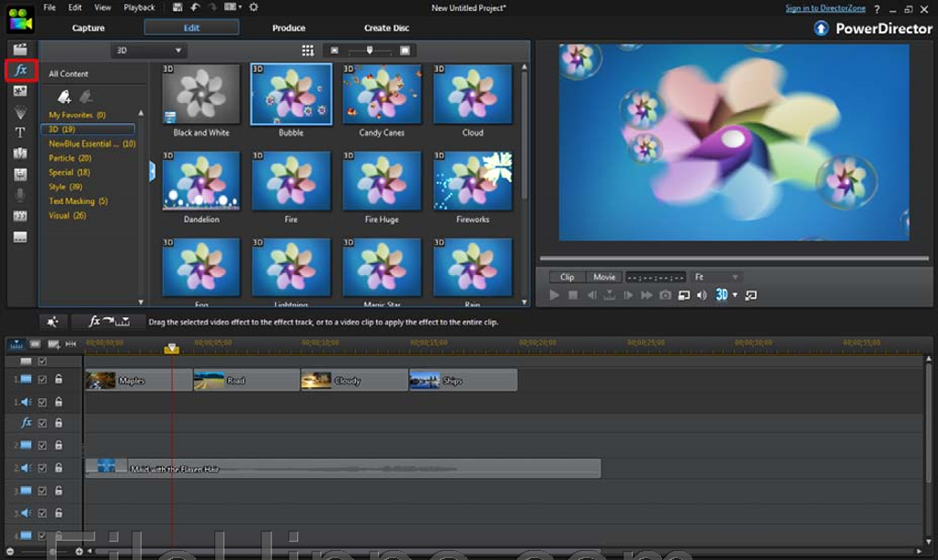
Task: Open the Effects Room fx icon in sidebar
Action: pos(21,70)
